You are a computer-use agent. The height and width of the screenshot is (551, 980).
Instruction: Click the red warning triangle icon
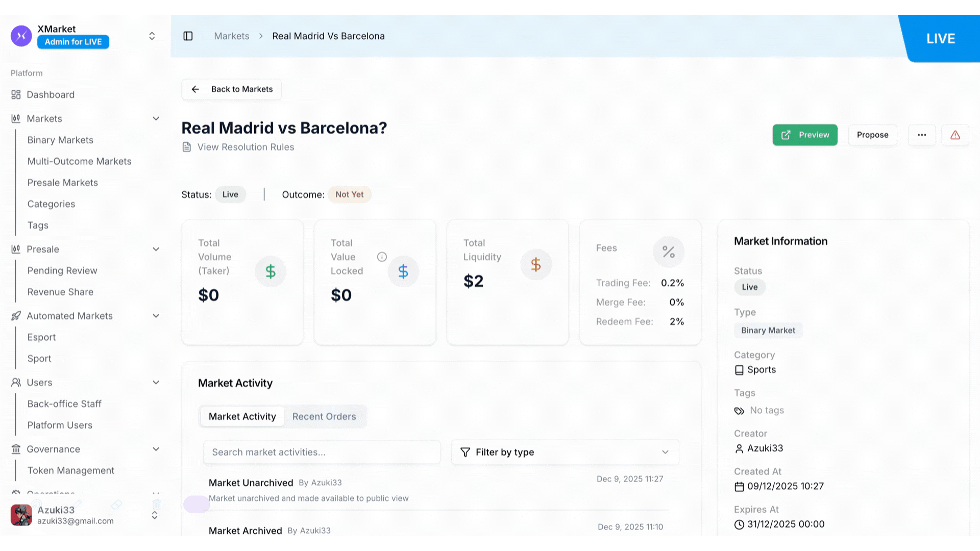pyautogui.click(x=955, y=135)
